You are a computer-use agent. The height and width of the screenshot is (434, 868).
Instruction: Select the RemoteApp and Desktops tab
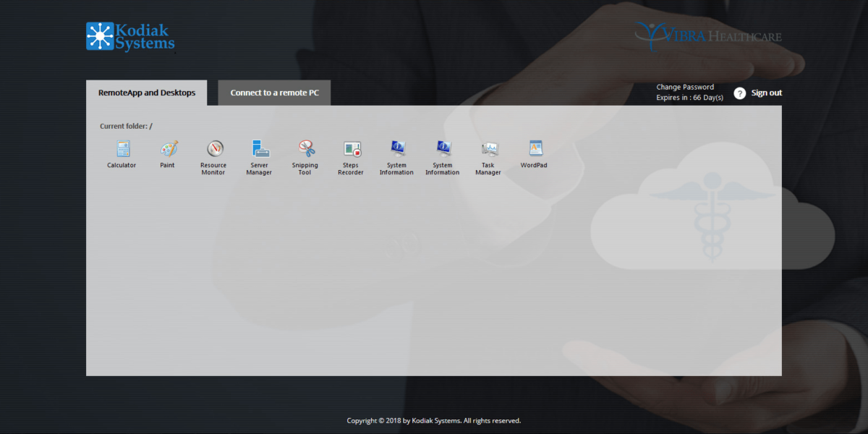(x=147, y=93)
